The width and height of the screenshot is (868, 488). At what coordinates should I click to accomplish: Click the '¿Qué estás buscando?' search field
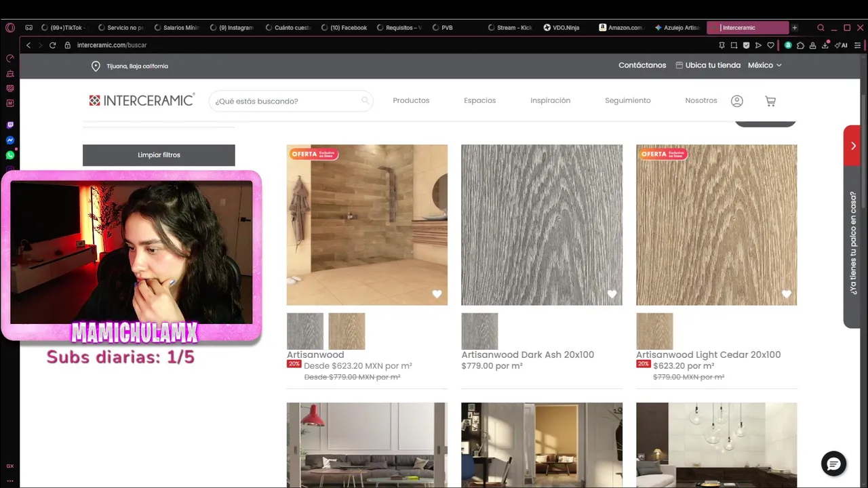tap(291, 101)
